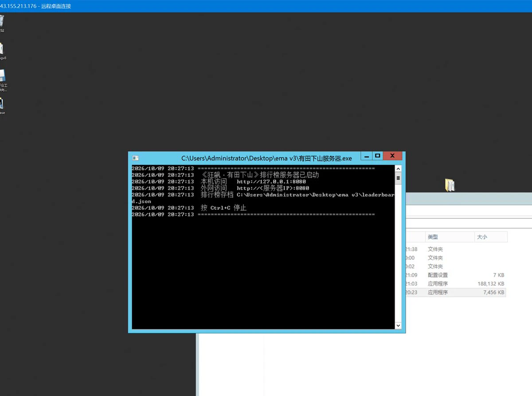
Task: Select the 188,132 KB 应用程序 row
Action: click(x=455, y=284)
